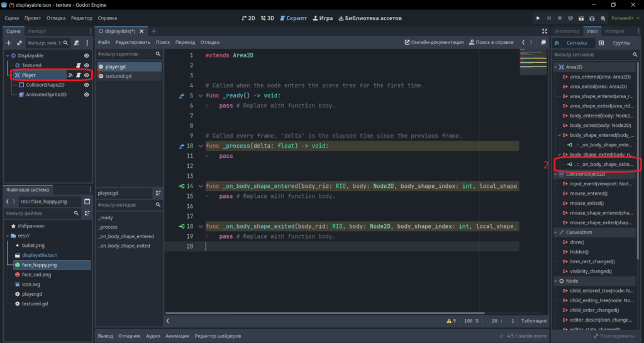This screenshot has height=343, width=644.
Task: Click the signal connection icon on line 14
Action: 182,187
